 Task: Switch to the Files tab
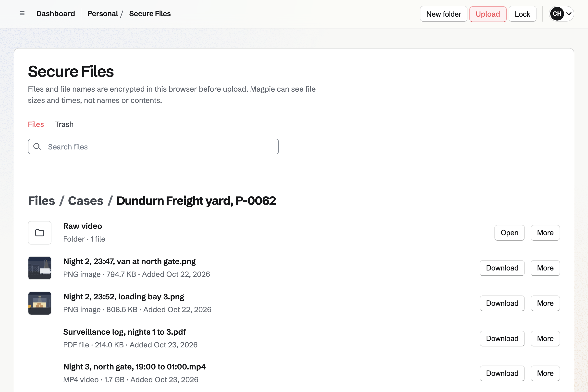[x=36, y=124]
